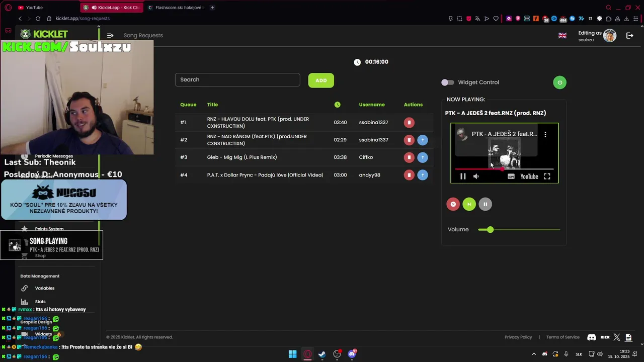The height and width of the screenshot is (362, 644).
Task: Sort by the Username column header
Action: click(x=372, y=105)
